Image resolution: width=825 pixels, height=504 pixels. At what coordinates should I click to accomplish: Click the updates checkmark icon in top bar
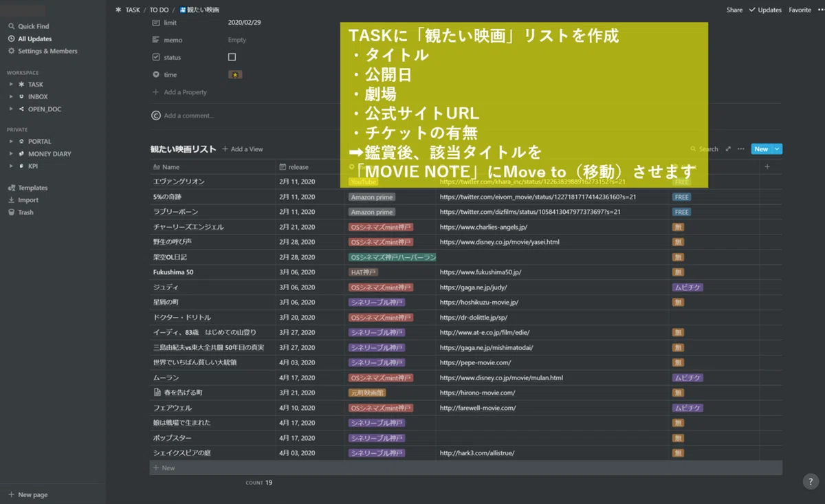point(751,10)
